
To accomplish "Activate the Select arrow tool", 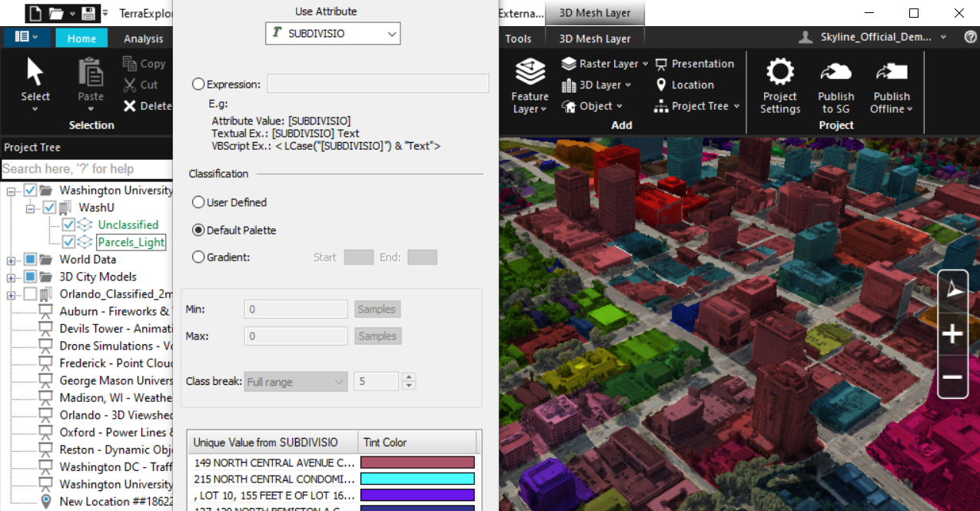I will 35,72.
